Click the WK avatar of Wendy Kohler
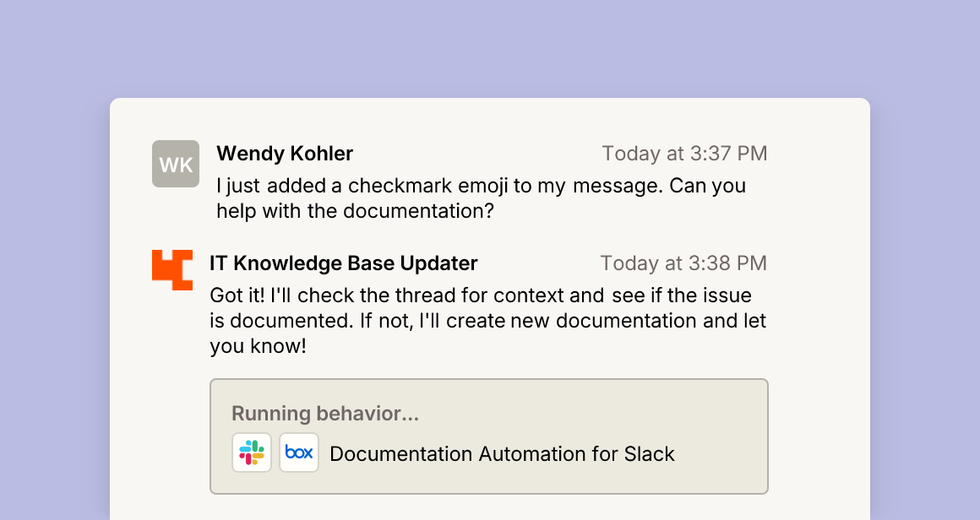 [176, 164]
